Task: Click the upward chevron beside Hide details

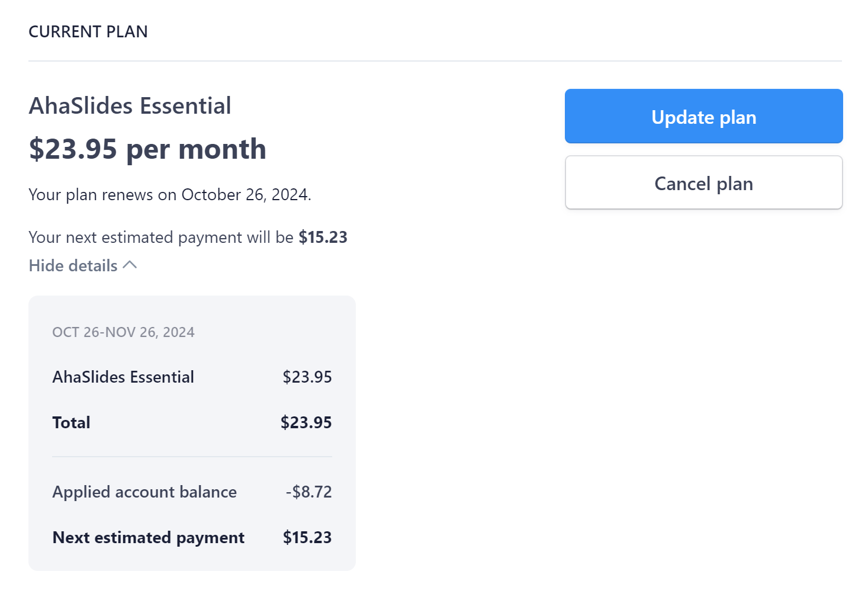Action: coord(130,265)
